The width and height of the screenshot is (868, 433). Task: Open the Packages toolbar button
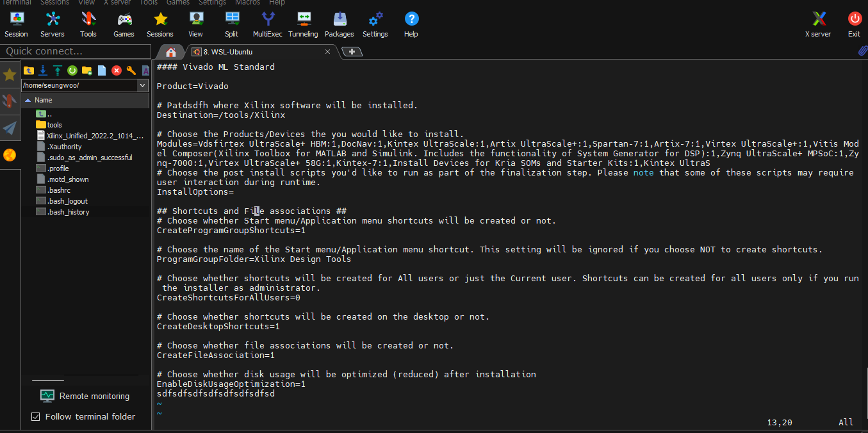[x=340, y=24]
